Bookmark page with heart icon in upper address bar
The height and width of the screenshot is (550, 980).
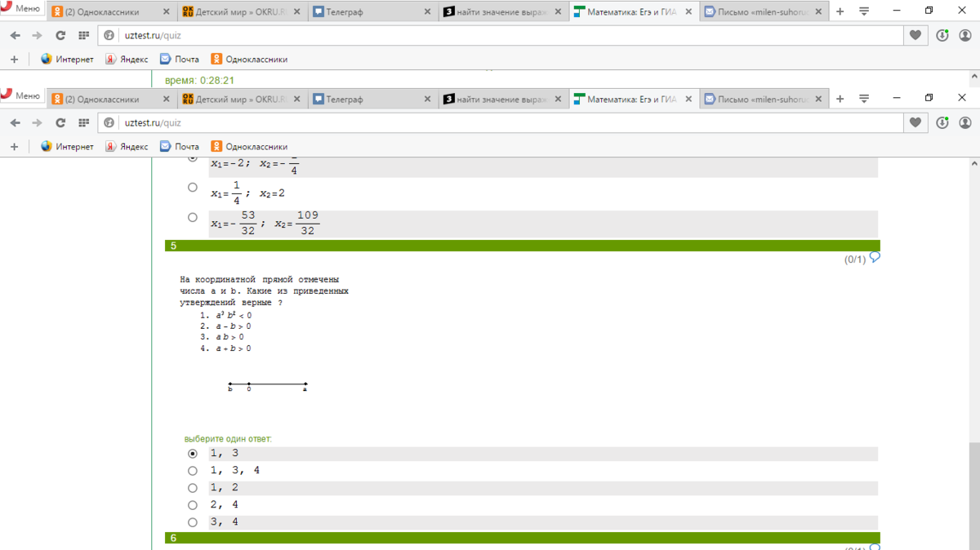[915, 36]
